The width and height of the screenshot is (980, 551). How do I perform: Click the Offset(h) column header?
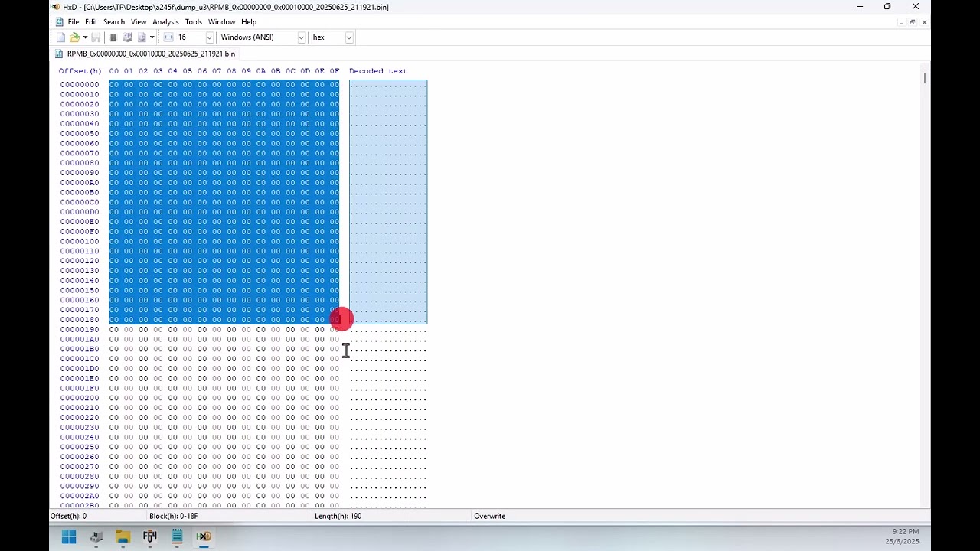[80, 71]
